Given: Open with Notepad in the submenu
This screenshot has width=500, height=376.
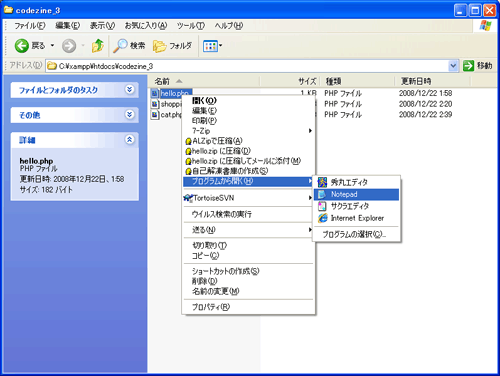Looking at the screenshot, I should click(356, 194).
